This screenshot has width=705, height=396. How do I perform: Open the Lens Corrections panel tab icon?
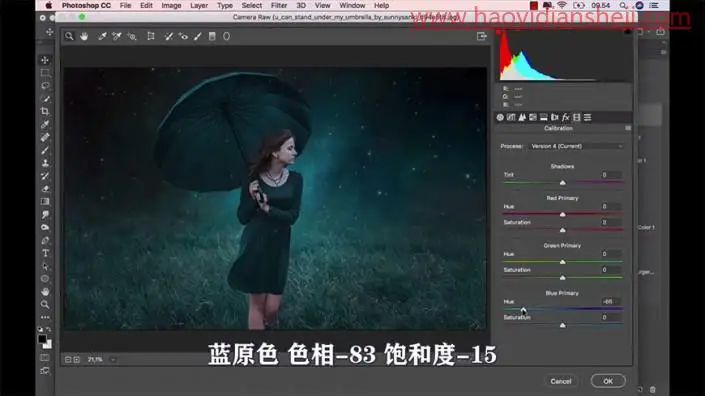[x=554, y=117]
